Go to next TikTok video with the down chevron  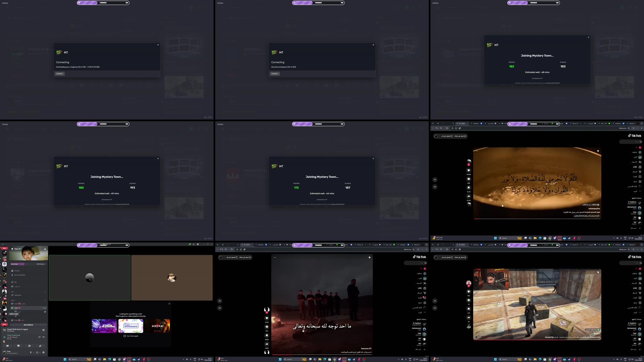click(x=435, y=187)
